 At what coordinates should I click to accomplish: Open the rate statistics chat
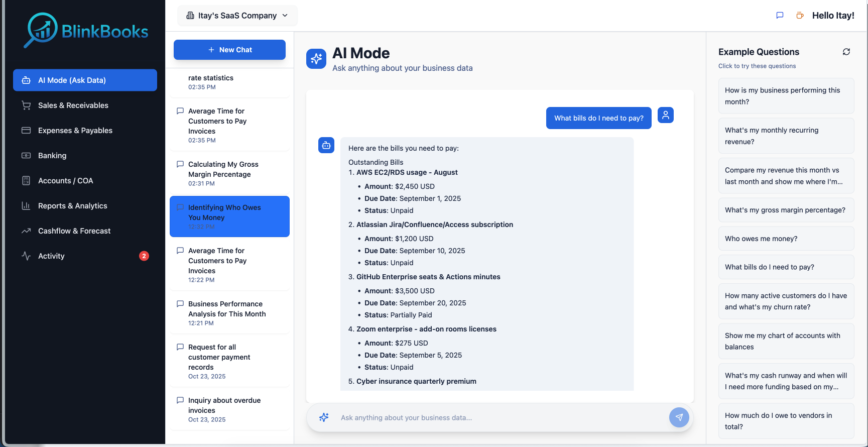(229, 82)
